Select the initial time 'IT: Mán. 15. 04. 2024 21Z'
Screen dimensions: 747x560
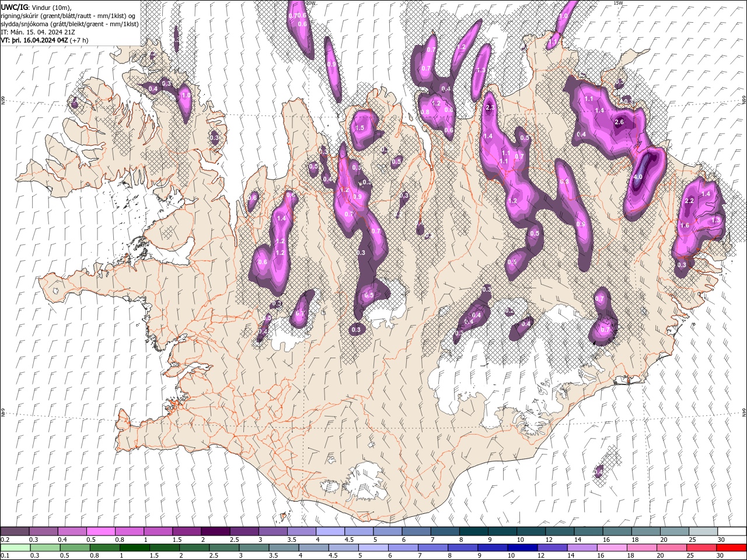(39, 32)
